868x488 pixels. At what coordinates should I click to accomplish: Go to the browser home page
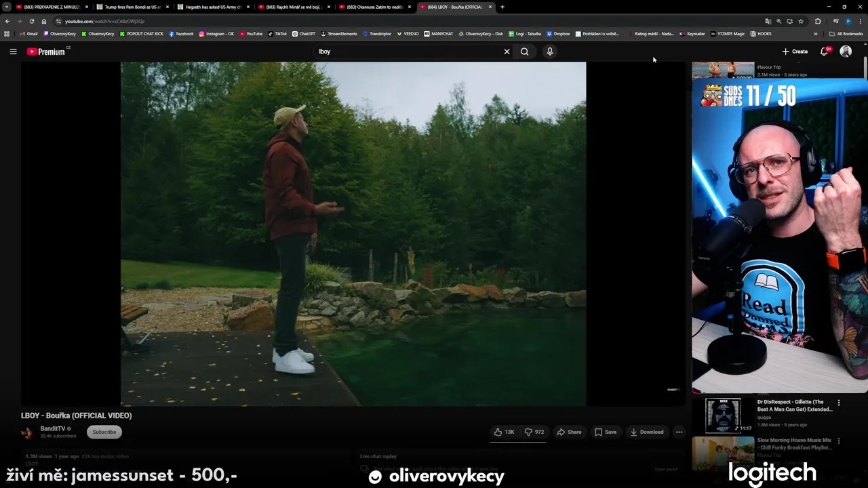(44, 21)
